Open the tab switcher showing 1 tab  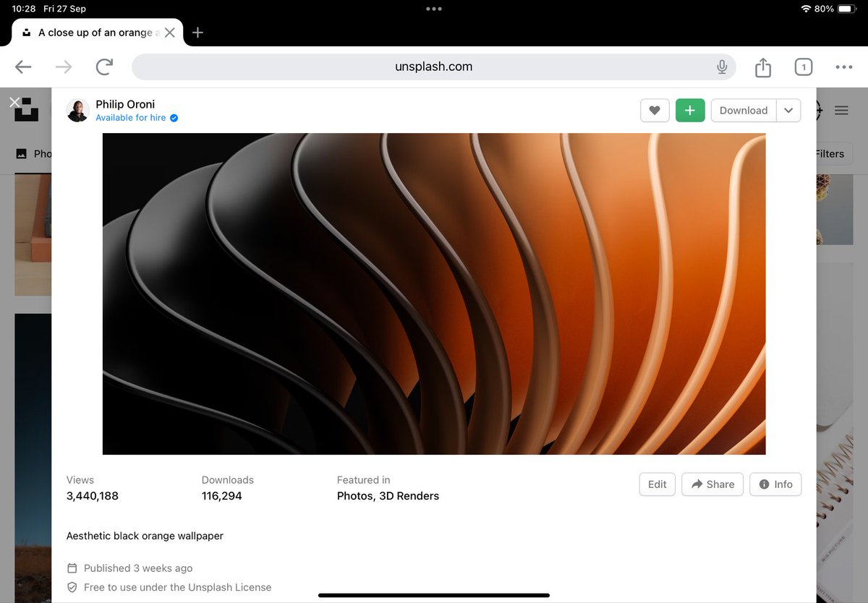[803, 67]
